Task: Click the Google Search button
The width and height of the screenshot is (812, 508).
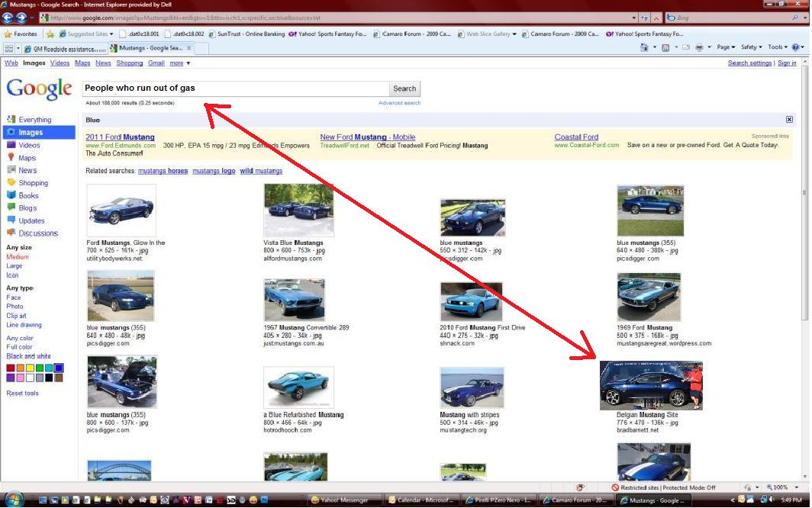Action: [x=404, y=88]
